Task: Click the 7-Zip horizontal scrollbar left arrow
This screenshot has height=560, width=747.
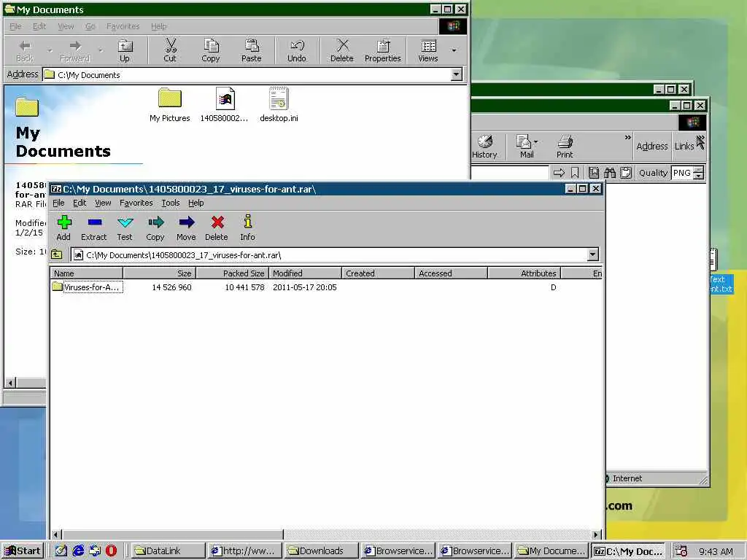Action: click(56, 534)
